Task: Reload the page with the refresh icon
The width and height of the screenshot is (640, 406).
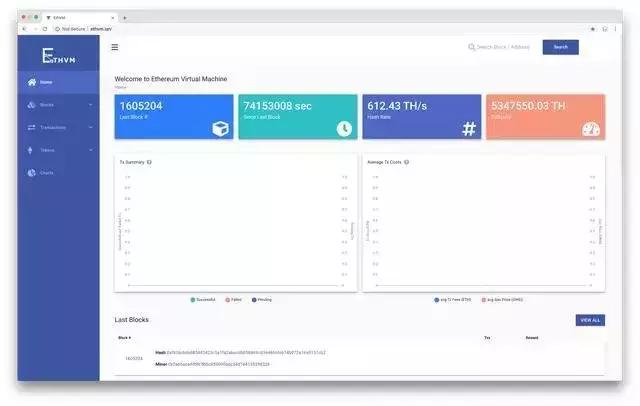Action: point(45,29)
